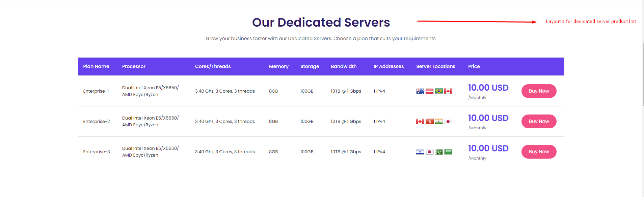The height and width of the screenshot is (197, 644).
Task: Select the Pakistan flag location icon
Action: [439, 152]
